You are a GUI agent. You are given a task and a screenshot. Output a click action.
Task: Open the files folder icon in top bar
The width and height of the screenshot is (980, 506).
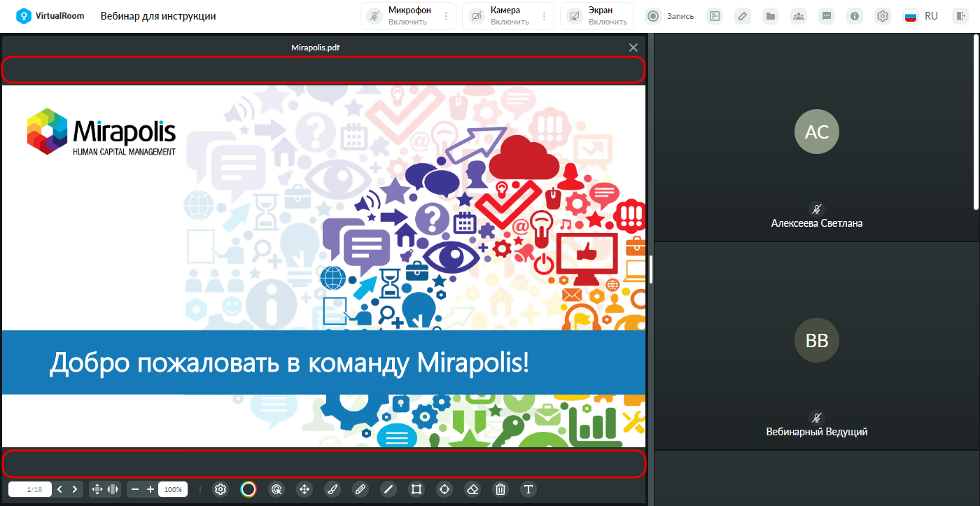771,16
